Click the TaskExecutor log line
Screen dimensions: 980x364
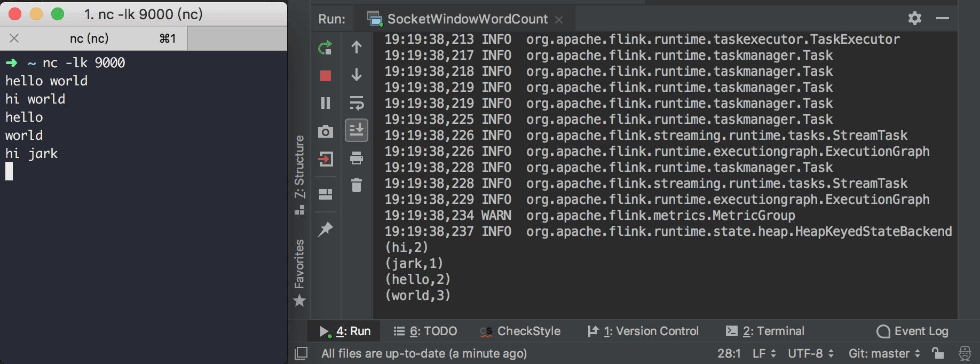[x=642, y=39]
